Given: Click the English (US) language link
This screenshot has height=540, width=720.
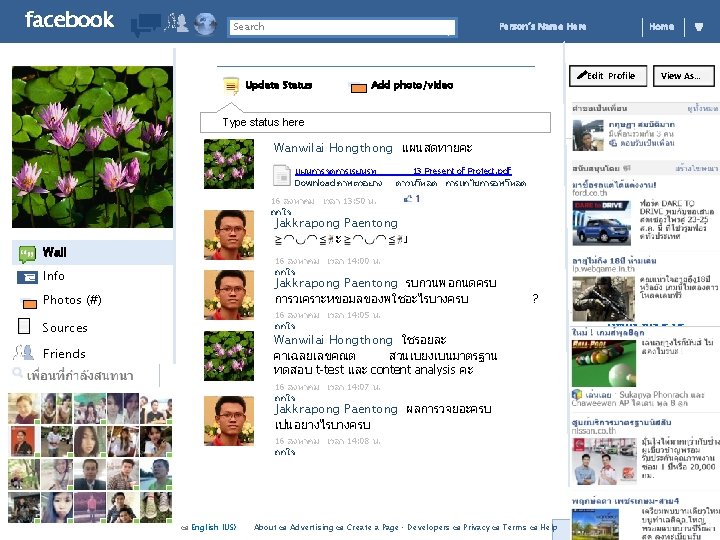Looking at the screenshot, I should pos(214,527).
